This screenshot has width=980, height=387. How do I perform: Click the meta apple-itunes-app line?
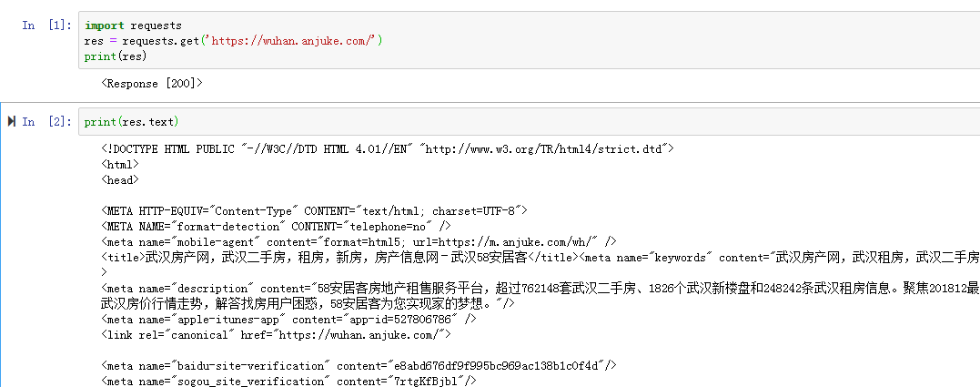pyautogui.click(x=288, y=319)
